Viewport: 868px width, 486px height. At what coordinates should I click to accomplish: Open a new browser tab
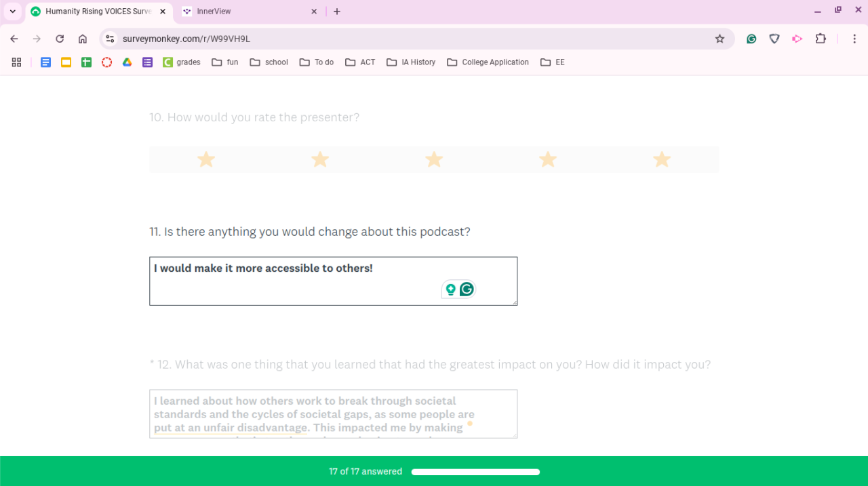click(337, 12)
